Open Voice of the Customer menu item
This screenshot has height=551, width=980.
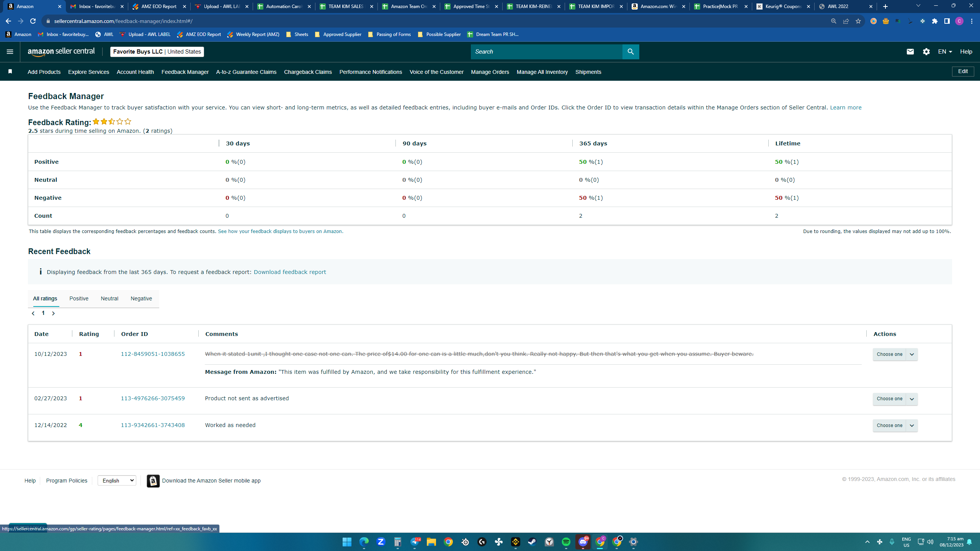coord(436,72)
